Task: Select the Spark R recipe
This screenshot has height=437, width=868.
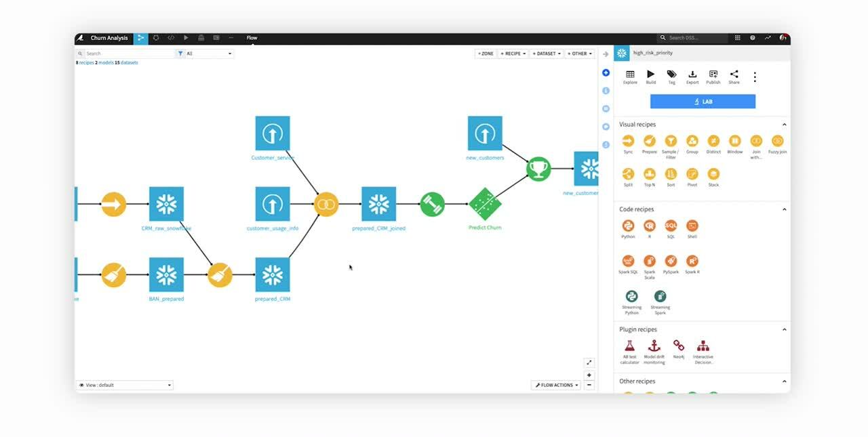Action: tap(692, 261)
